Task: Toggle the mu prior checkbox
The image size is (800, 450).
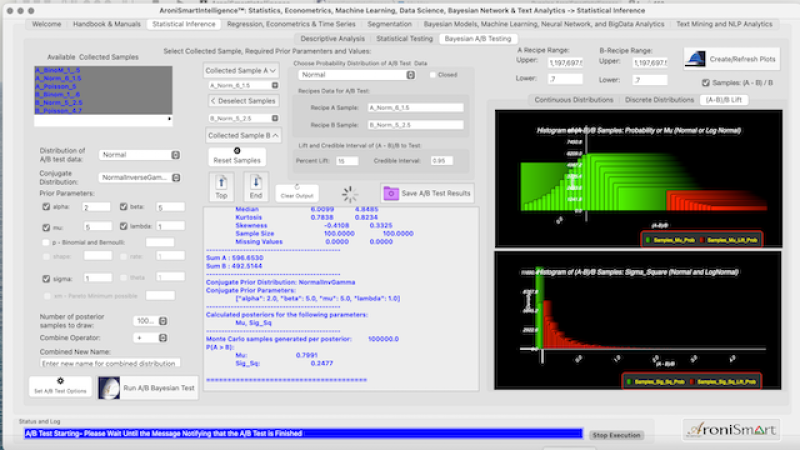Action: pyautogui.click(x=46, y=227)
